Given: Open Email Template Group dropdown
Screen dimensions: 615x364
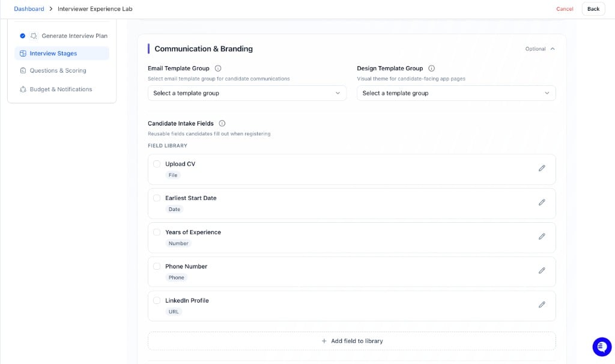Looking at the screenshot, I should pos(247,93).
